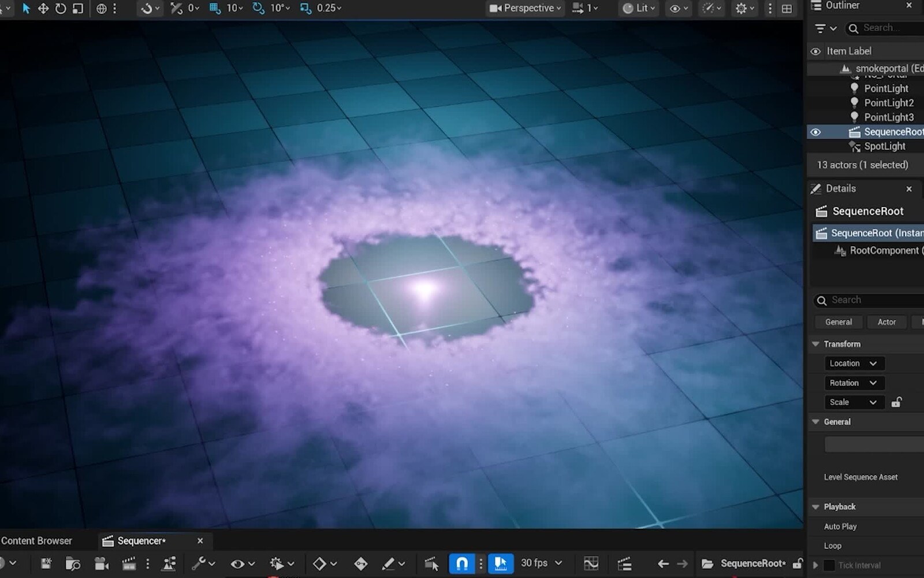Choose the translate (move) gizmo tool
924x578 pixels.
click(43, 9)
